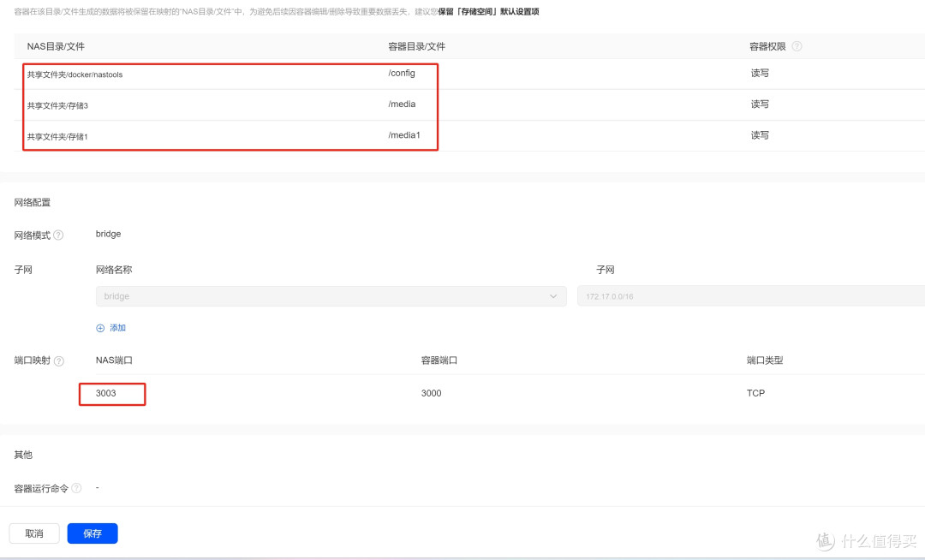This screenshot has width=925, height=560.
Task: Click the bridge network mode value
Action: (109, 234)
